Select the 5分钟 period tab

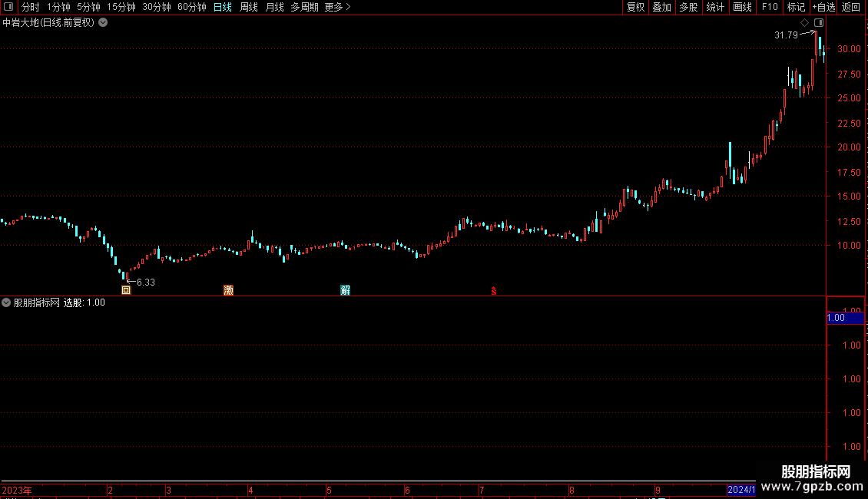[x=88, y=7]
